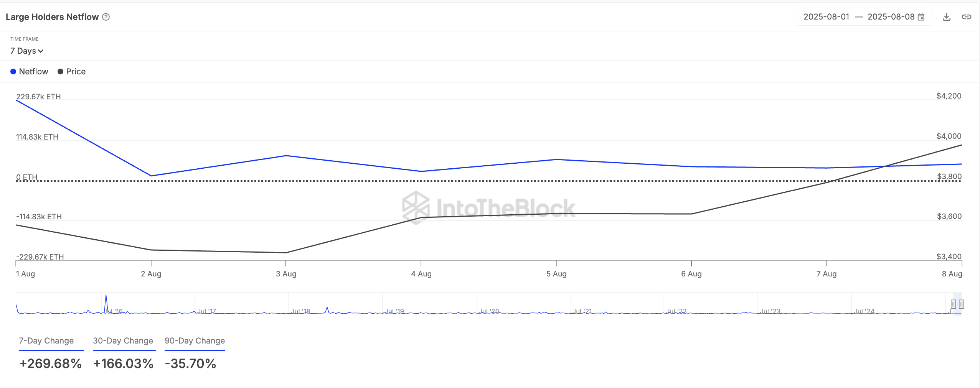980x388 pixels.
Task: Click the Jul '20 label in navigator
Action: coord(489,311)
